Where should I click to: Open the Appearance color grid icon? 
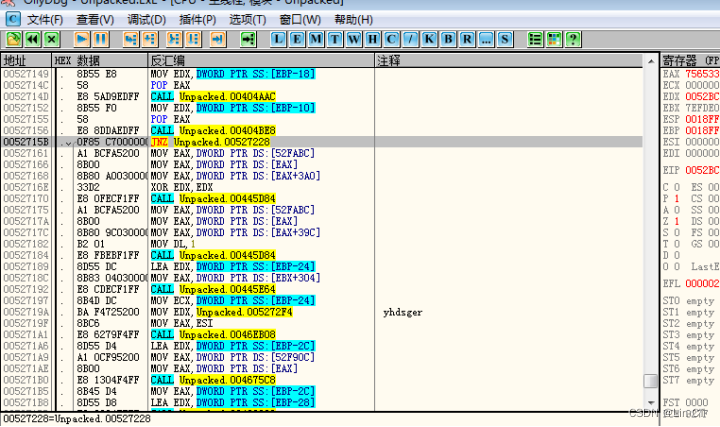tap(554, 39)
